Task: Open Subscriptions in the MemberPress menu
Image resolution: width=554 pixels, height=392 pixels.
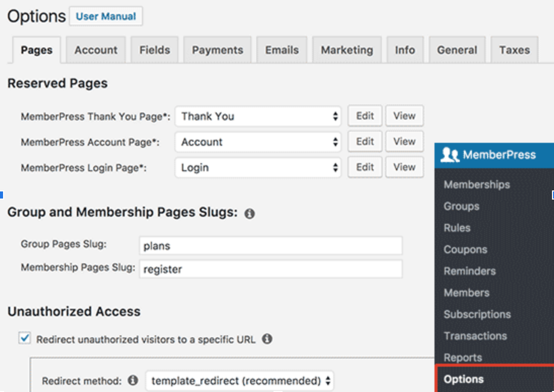Action: (477, 314)
